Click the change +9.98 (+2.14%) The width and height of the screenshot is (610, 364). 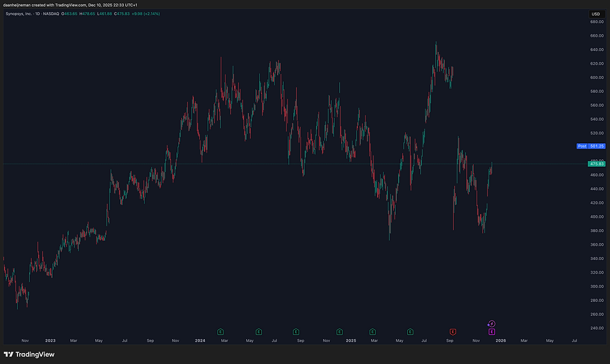pos(146,14)
